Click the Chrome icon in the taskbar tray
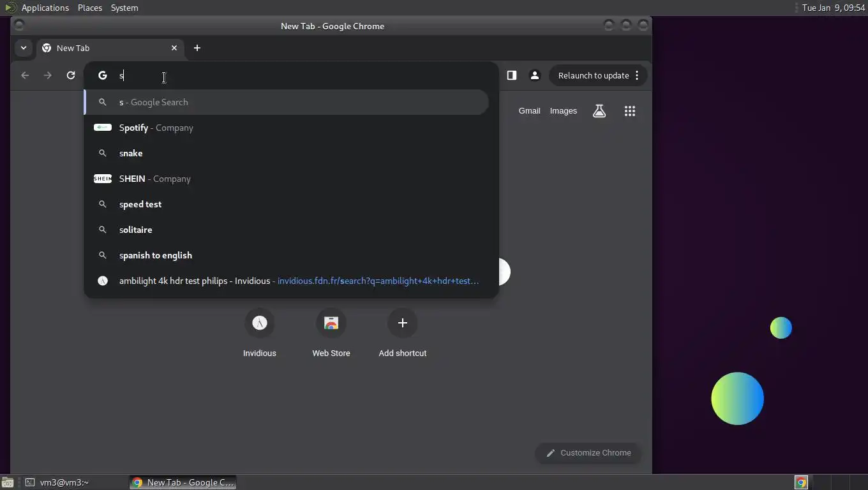868x490 pixels. coord(801,482)
